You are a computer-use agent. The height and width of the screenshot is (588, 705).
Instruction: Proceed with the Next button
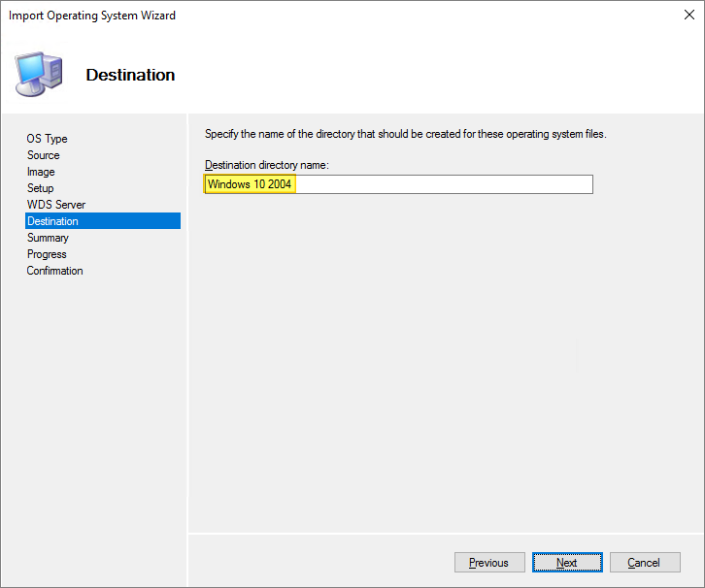tap(567, 563)
